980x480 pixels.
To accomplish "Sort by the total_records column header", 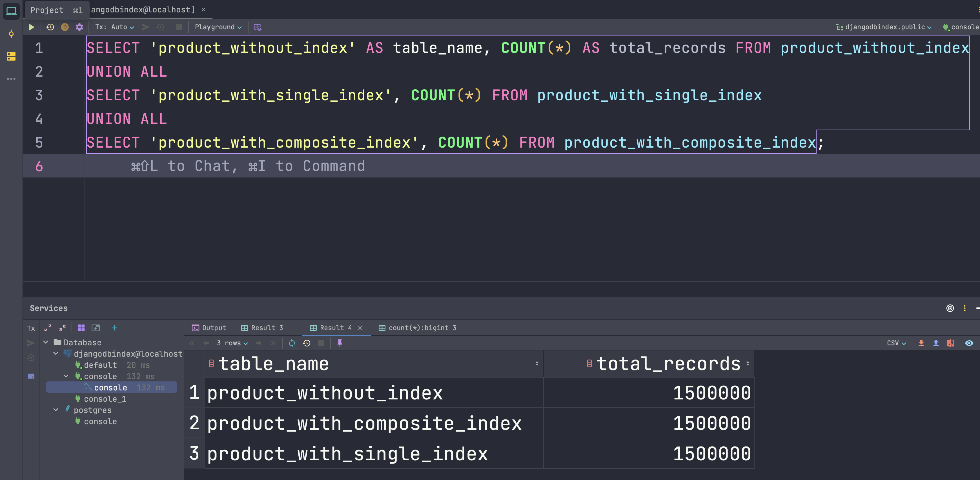I will (x=668, y=364).
